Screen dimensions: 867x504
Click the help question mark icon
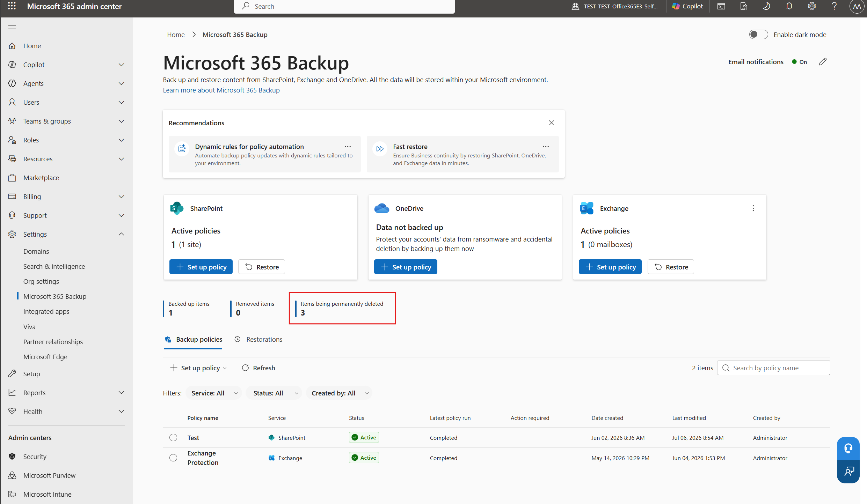[834, 6]
